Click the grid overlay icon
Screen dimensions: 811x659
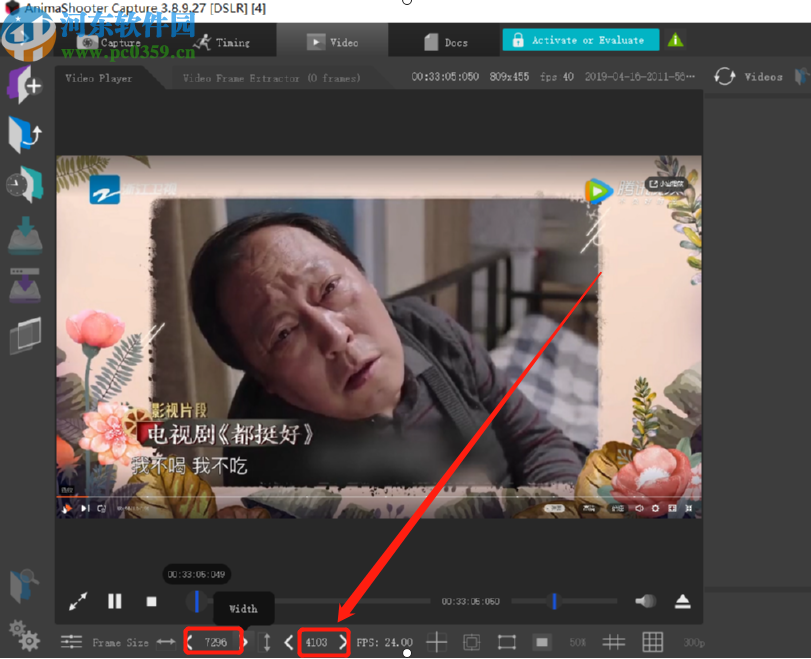pyautogui.click(x=652, y=642)
